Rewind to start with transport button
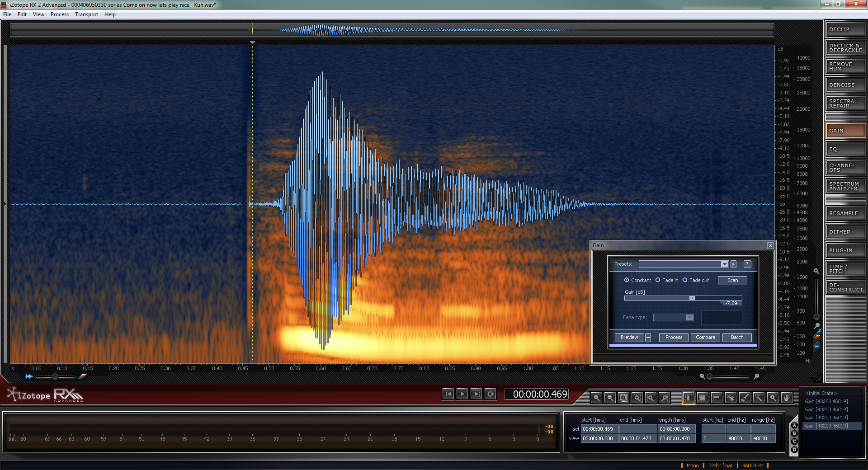Viewport: 868px width, 470px height. point(448,394)
